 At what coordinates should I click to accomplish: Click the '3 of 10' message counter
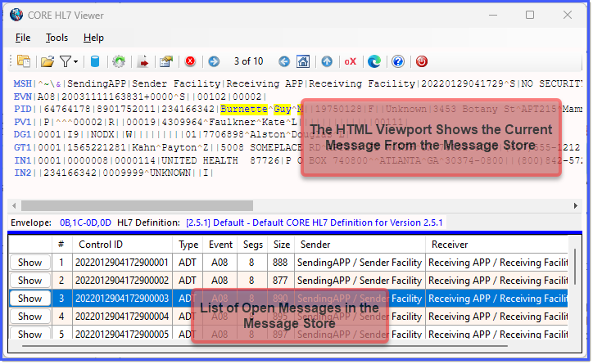click(x=248, y=61)
